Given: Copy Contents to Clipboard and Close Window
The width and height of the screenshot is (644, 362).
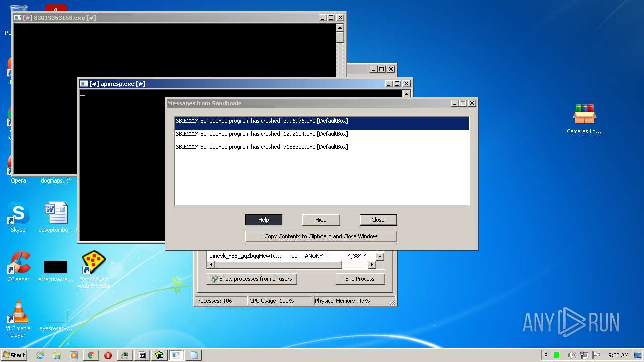Looking at the screenshot, I should click(x=321, y=236).
